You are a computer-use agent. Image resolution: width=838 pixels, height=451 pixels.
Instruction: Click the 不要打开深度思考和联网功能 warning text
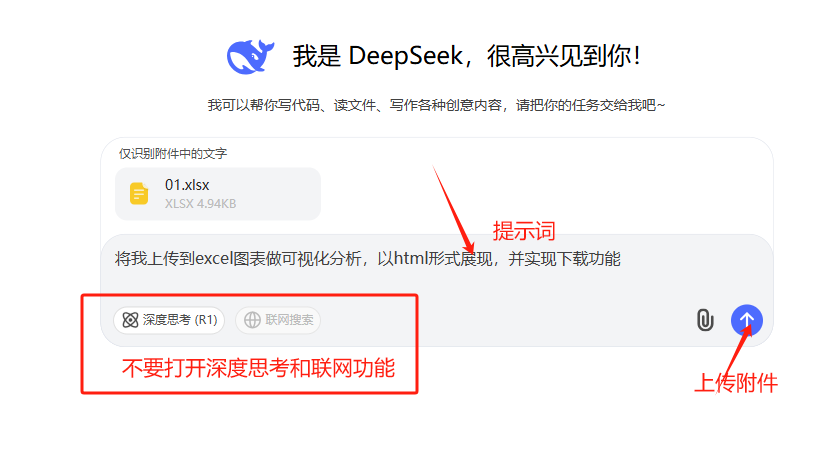tap(258, 368)
